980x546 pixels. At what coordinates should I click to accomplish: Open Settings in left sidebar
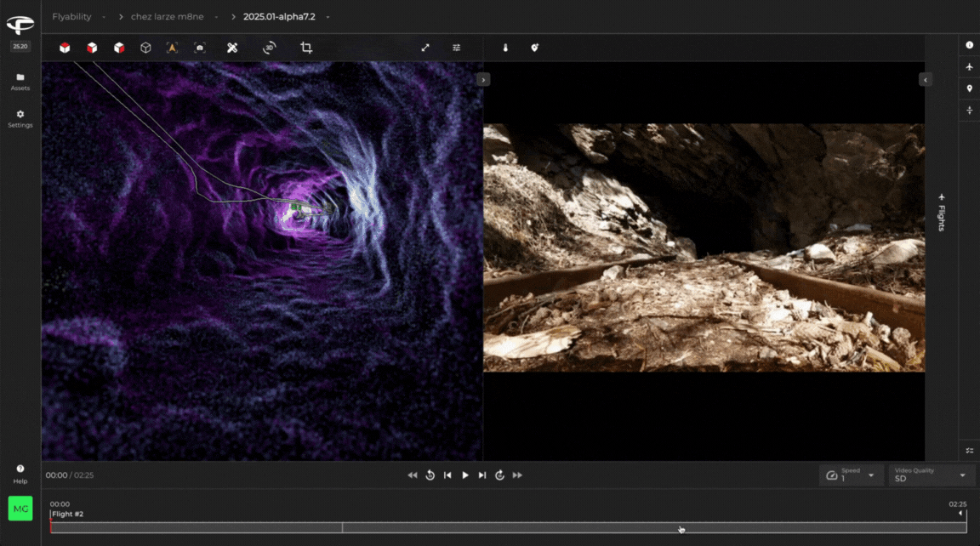20,118
